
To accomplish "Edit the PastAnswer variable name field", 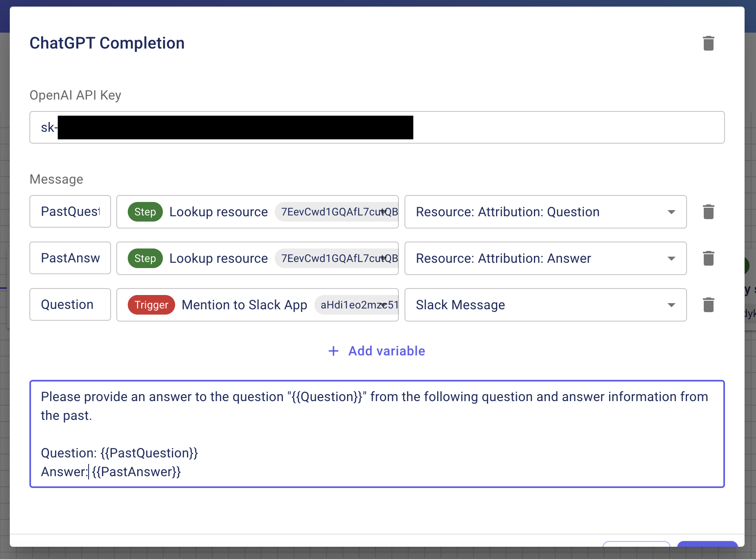I will tap(70, 258).
